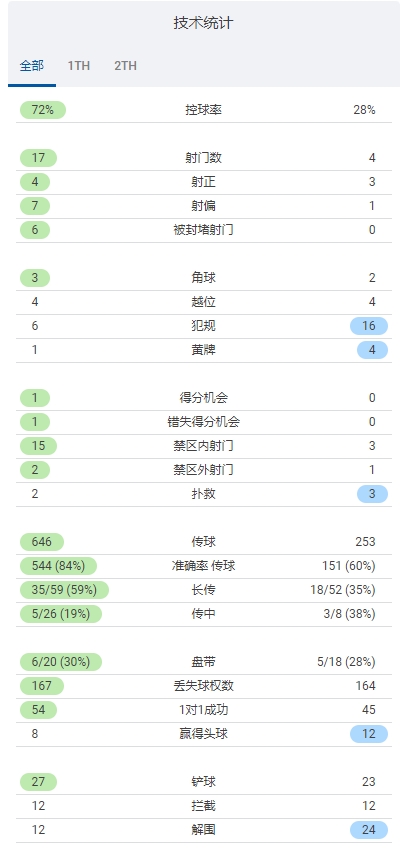Click the 16 fouls blue badge
The height and width of the screenshot is (852, 406).
tap(369, 326)
